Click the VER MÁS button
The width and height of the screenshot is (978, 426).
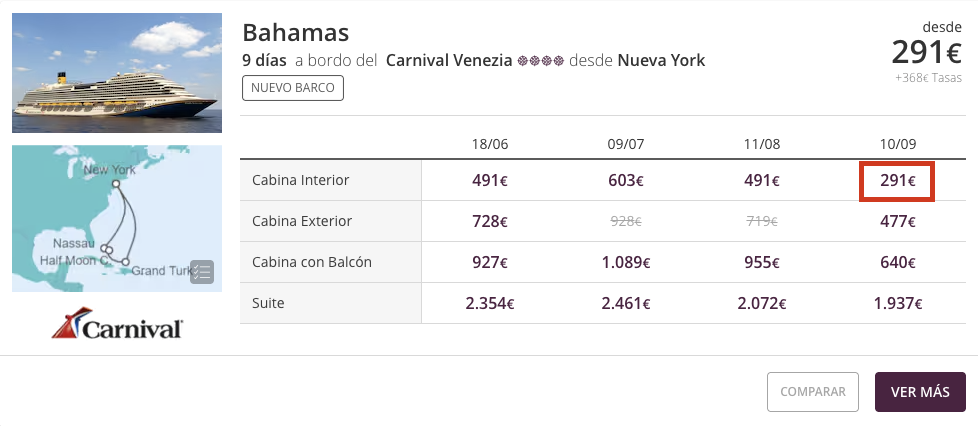point(920,392)
